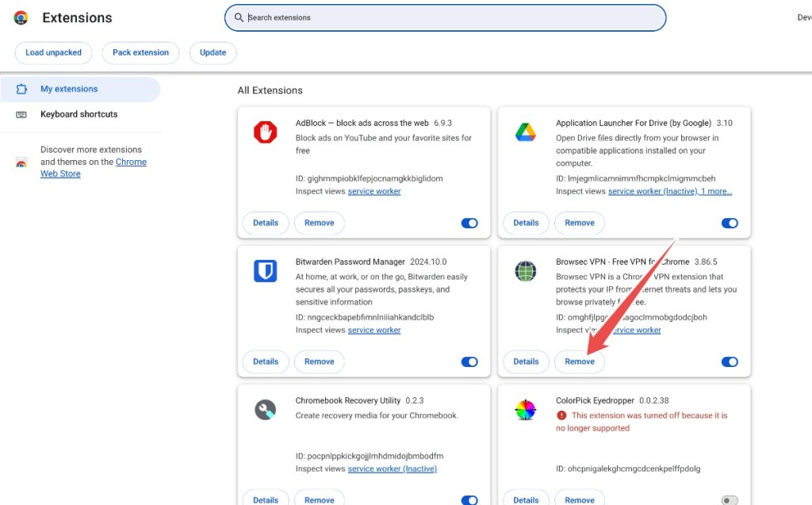Open Details for Bitwarden Password Manager

266,362
